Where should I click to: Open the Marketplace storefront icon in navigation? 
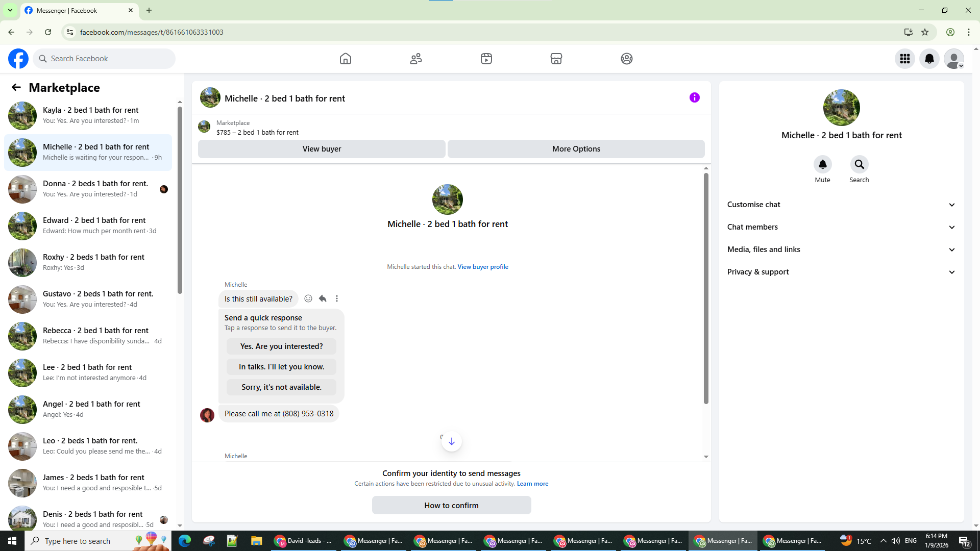click(556, 59)
